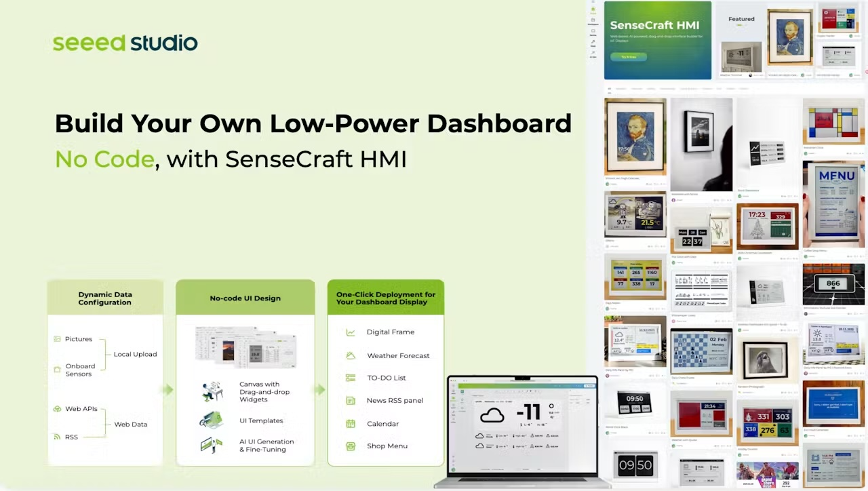Click the Digital Frame chart icon
This screenshot has width=868, height=491.
351,332
